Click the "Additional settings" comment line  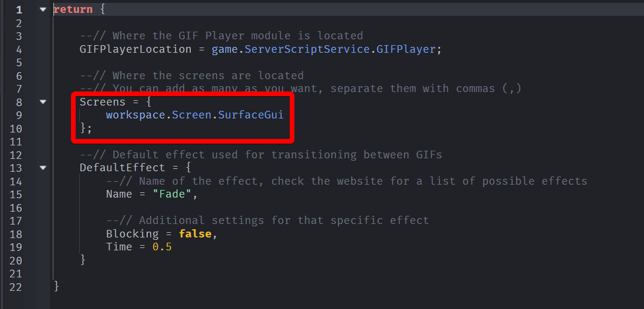point(267,220)
